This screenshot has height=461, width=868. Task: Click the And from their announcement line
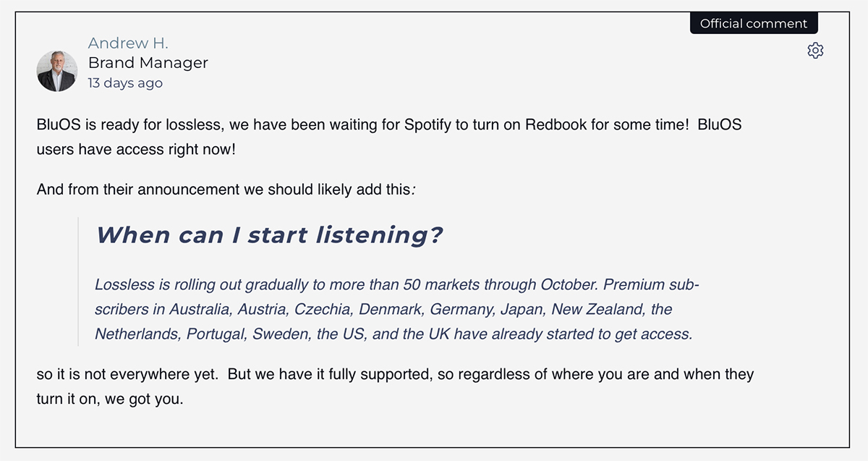click(226, 190)
